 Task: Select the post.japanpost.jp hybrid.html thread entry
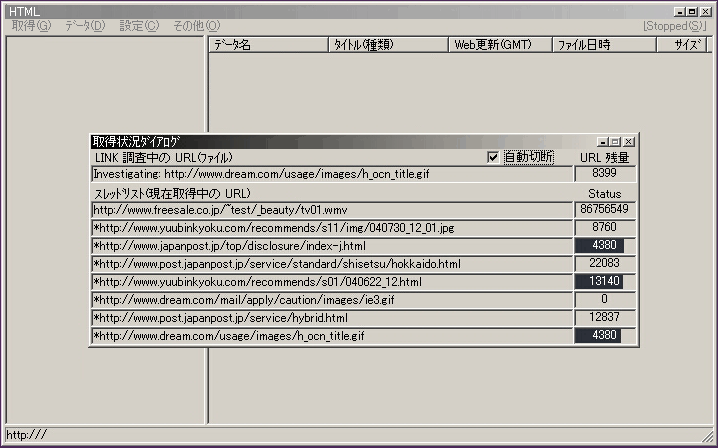[330, 318]
